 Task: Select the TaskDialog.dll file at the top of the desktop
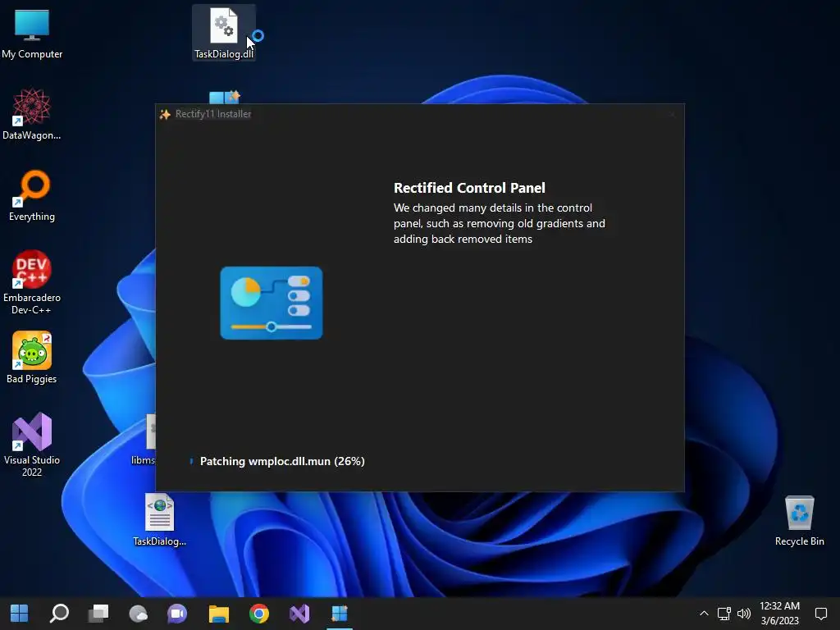224,33
